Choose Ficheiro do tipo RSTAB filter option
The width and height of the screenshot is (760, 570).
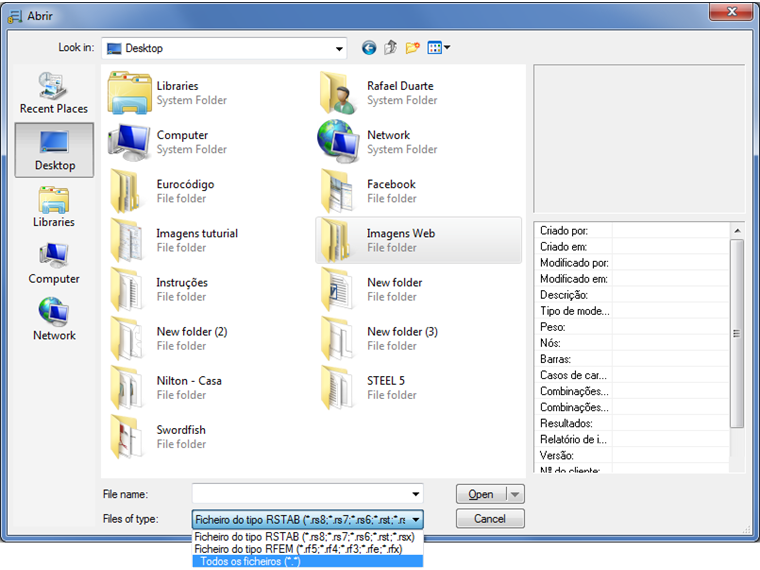307,537
